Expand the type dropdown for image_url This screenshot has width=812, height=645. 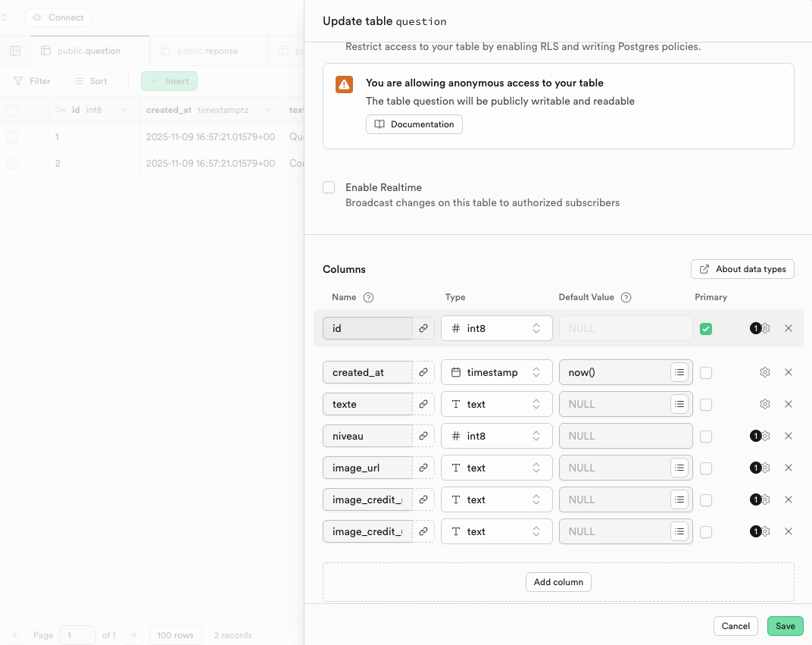(496, 468)
